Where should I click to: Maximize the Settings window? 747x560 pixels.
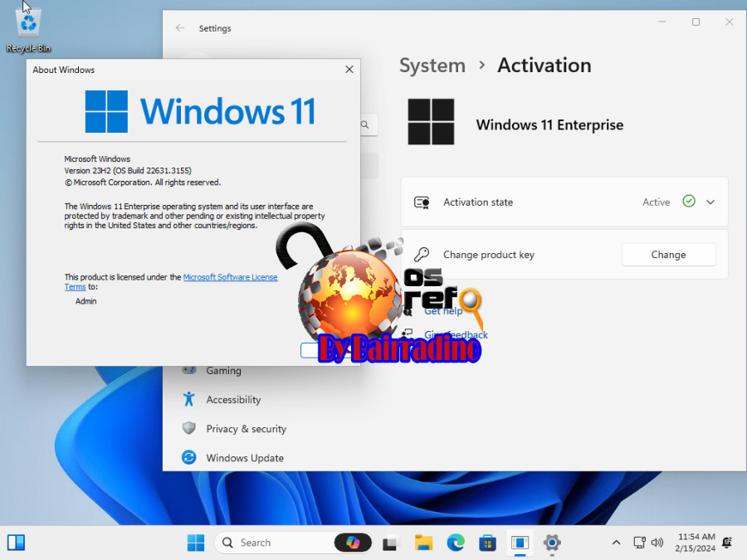pos(696,22)
